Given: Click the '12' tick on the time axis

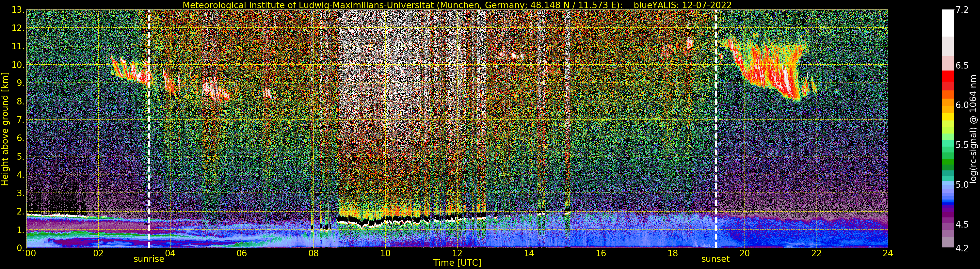Looking at the screenshot, I should (457, 253).
